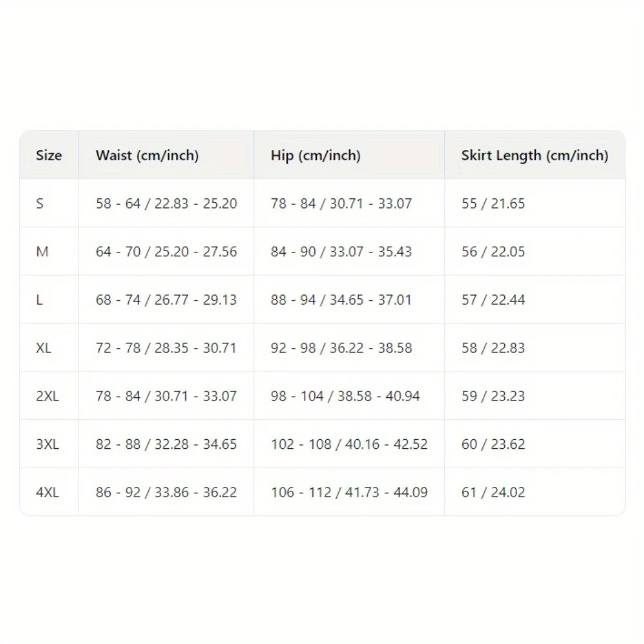The width and height of the screenshot is (644, 644).
Task: Click waist cell 58 - 64 / 22.83 - 25.20
Action: (x=166, y=204)
